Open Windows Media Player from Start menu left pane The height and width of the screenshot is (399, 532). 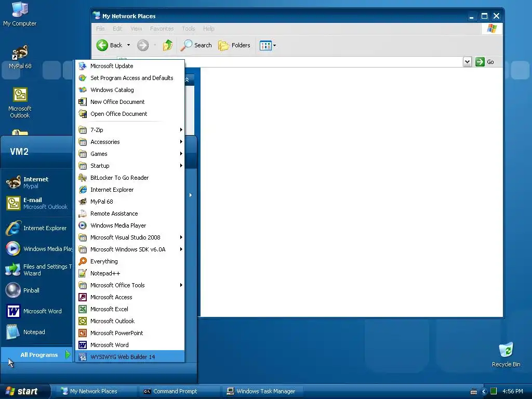37,249
